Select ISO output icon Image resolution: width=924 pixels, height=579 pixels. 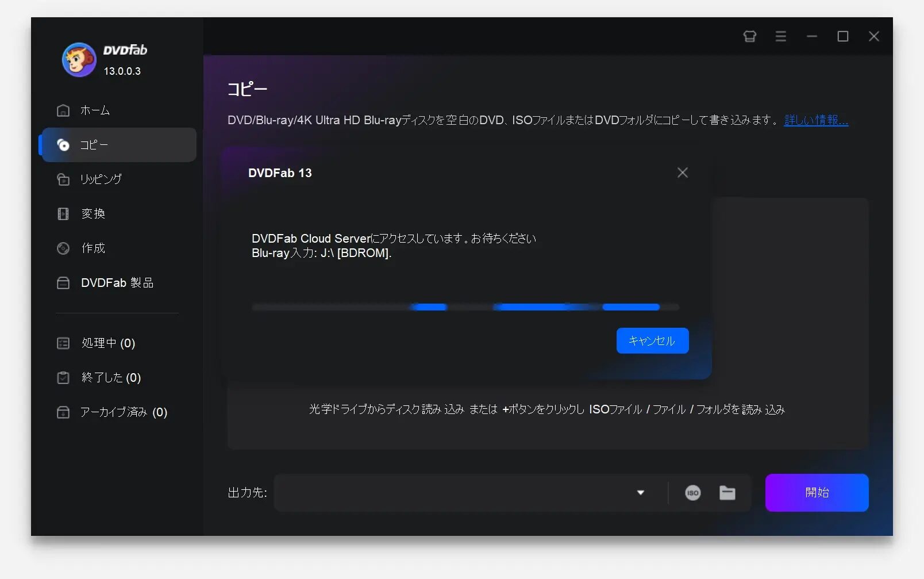tap(692, 493)
